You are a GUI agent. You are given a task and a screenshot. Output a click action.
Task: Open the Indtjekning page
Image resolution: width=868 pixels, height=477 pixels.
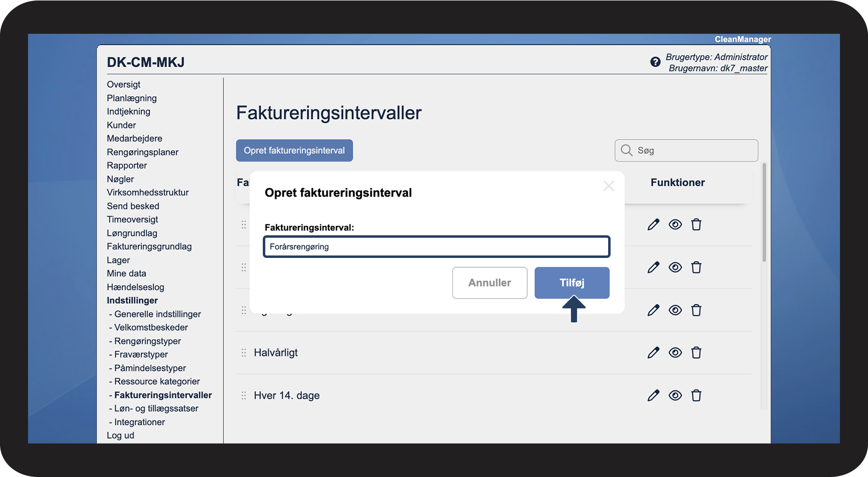tap(129, 112)
